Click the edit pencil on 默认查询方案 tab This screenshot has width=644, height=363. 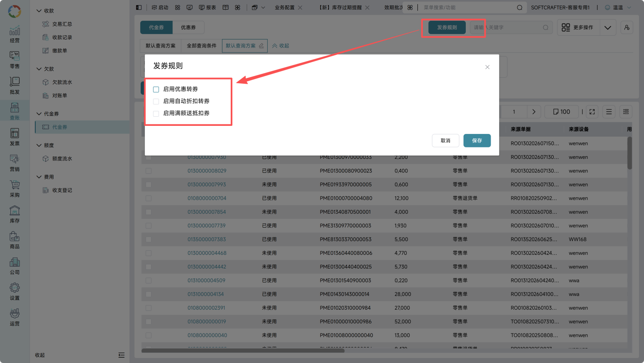(x=261, y=46)
